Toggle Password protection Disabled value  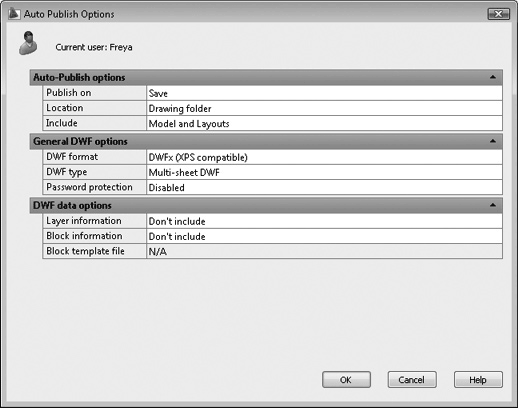pyautogui.click(x=324, y=187)
